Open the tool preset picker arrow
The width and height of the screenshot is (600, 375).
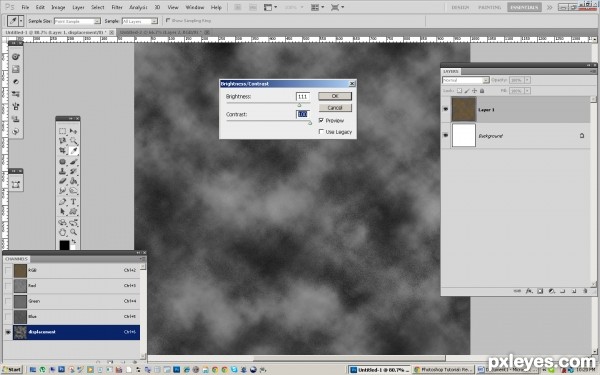[x=21, y=21]
